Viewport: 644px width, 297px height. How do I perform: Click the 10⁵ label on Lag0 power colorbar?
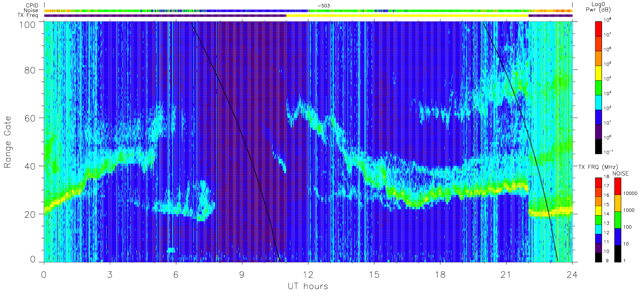pyautogui.click(x=607, y=64)
